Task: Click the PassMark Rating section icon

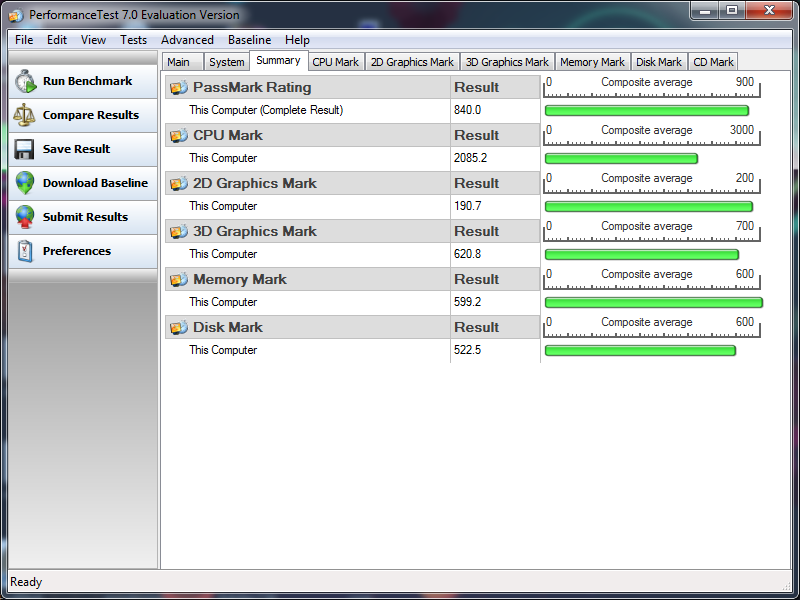Action: (x=179, y=87)
